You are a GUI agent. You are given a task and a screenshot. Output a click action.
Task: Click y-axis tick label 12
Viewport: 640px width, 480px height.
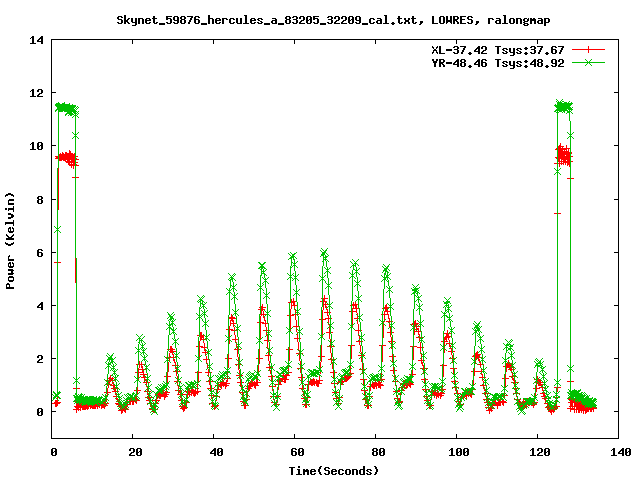coord(36,93)
